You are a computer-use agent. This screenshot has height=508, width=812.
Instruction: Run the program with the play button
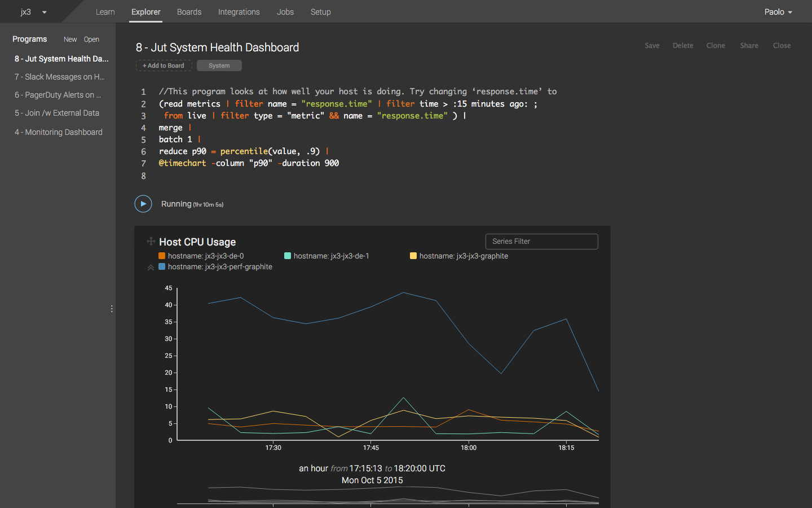(x=143, y=204)
